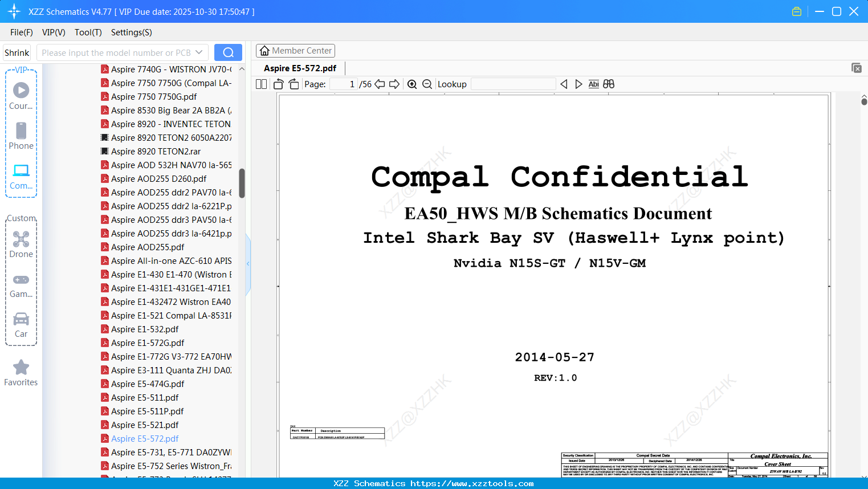Click the file list scrollbar thumb
868x489 pixels.
pos(242,183)
